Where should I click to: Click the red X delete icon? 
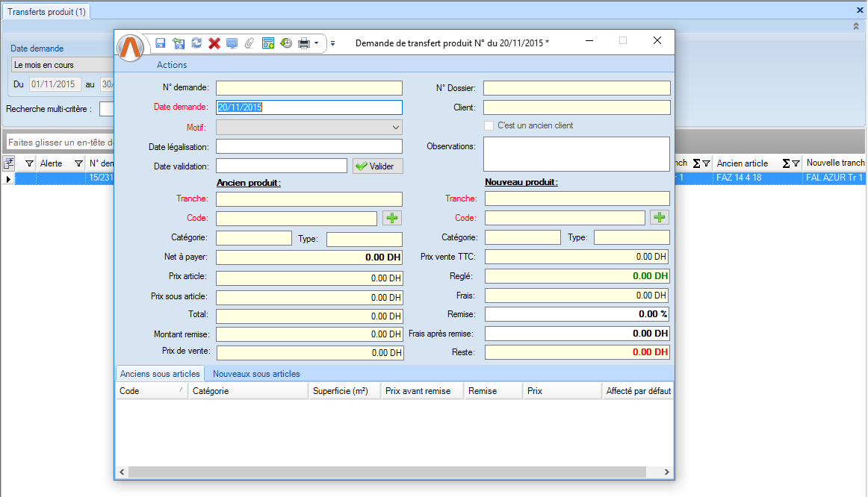214,43
